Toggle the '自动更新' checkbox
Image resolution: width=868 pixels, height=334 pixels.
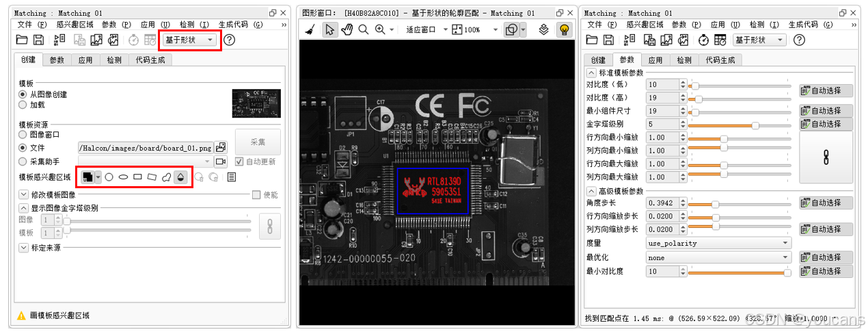(239, 162)
